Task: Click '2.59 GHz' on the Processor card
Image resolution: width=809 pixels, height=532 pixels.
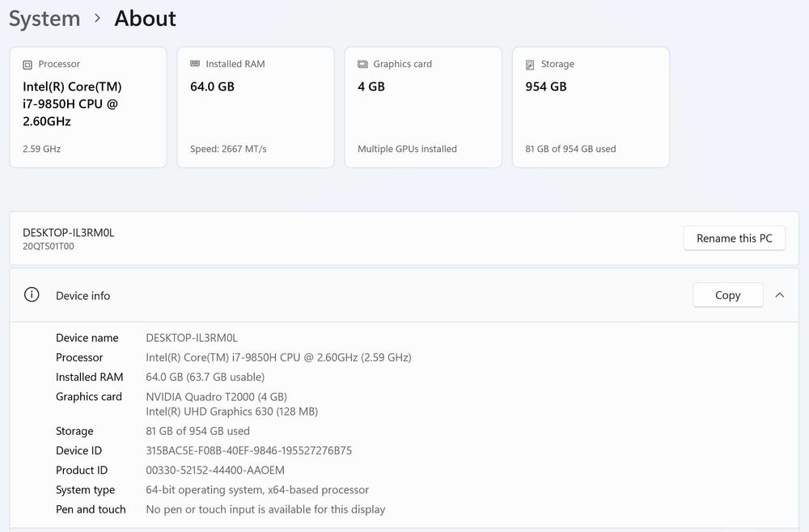Action: point(42,149)
